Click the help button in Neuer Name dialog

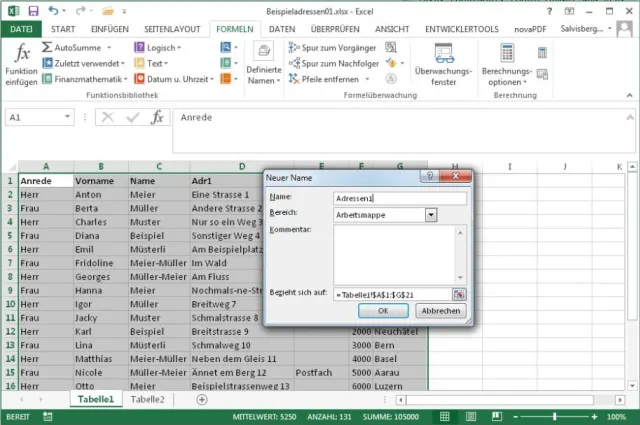pos(428,177)
